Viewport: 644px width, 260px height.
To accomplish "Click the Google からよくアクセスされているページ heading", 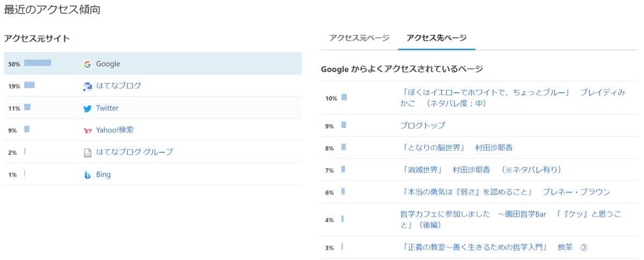I will (402, 69).
